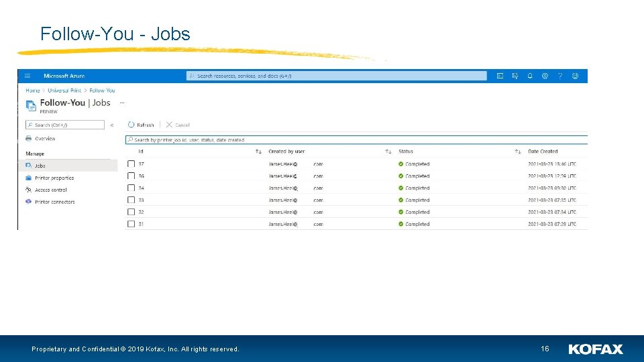Open the Azure hamburger menu
644x362 pixels.
point(28,76)
